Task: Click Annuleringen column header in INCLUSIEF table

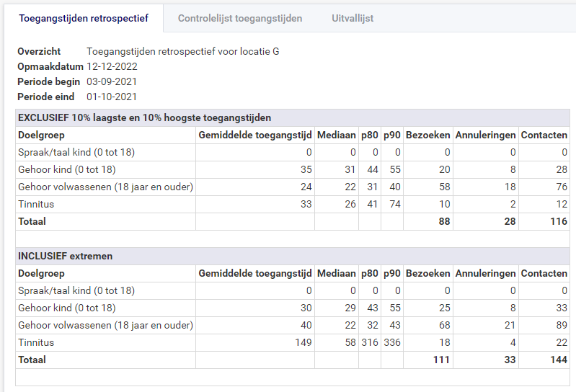Action: coord(485,273)
